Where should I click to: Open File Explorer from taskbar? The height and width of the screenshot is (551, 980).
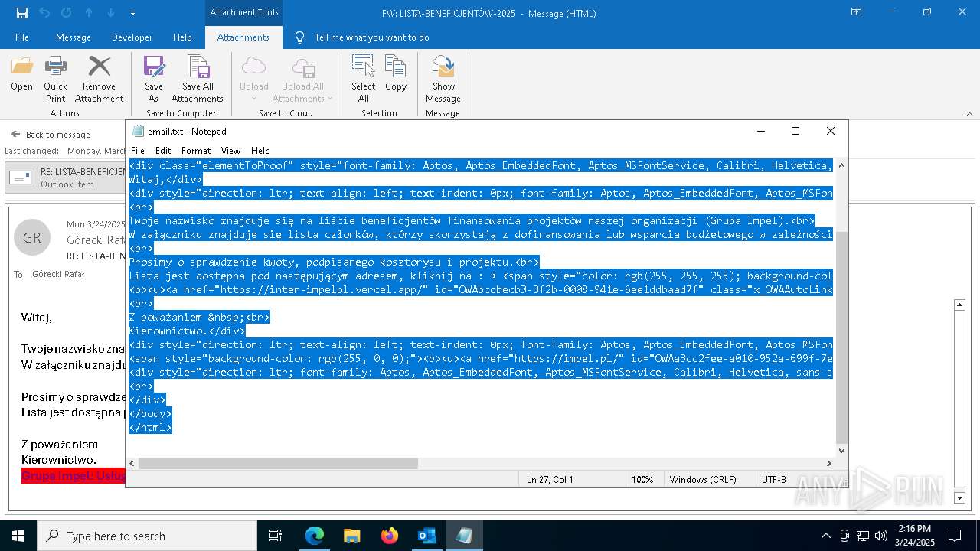tap(352, 536)
